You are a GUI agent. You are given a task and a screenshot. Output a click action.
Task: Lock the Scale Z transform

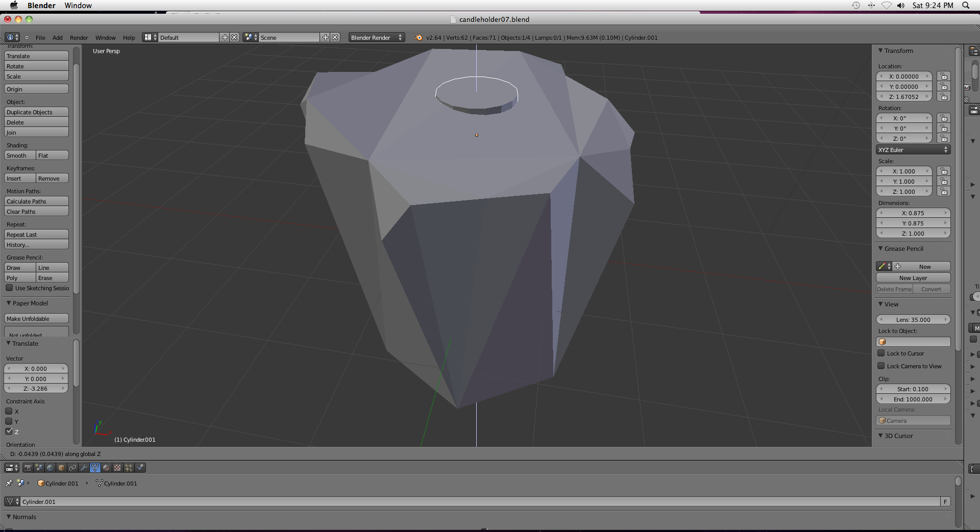(x=944, y=192)
